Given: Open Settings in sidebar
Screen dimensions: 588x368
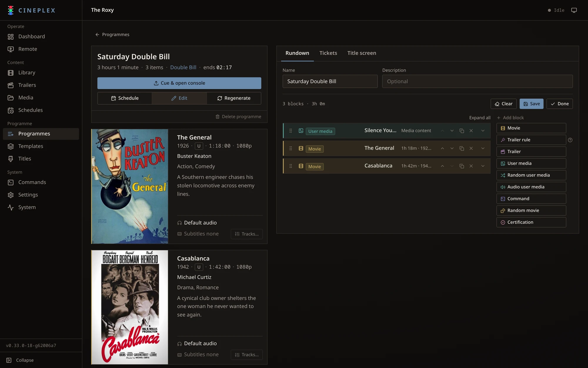Looking at the screenshot, I should tap(41, 195).
